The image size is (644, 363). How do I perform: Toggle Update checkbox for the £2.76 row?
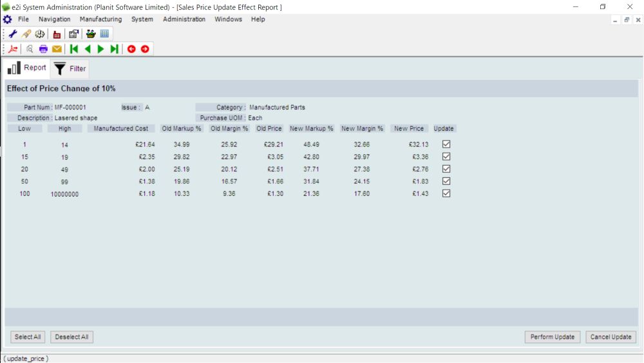coord(446,169)
